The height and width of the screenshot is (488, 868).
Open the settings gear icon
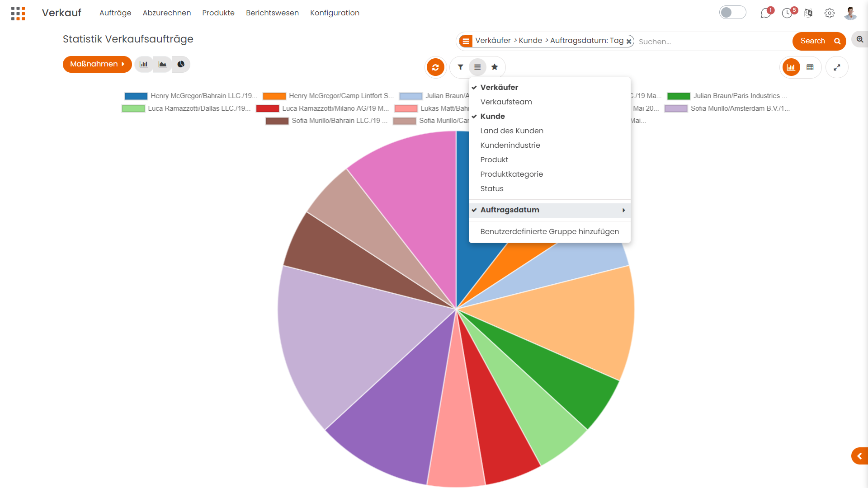pos(829,13)
